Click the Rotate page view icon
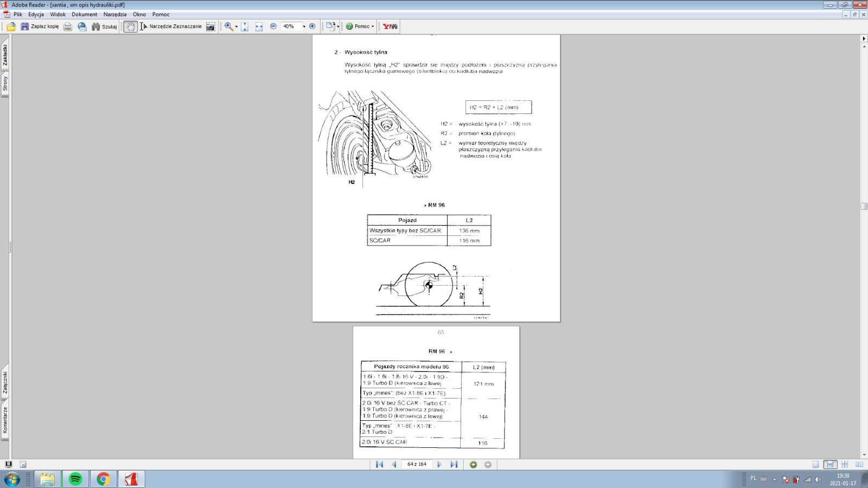 (330, 26)
